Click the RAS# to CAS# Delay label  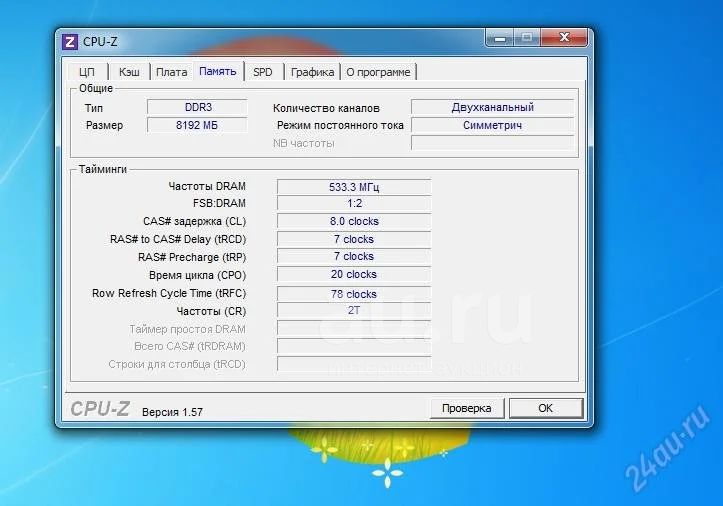(x=178, y=239)
